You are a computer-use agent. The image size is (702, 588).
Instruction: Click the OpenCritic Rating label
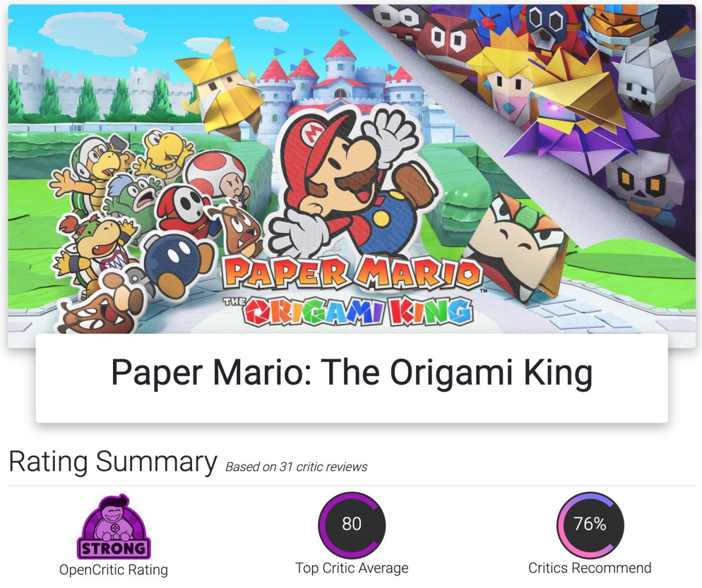tap(114, 570)
